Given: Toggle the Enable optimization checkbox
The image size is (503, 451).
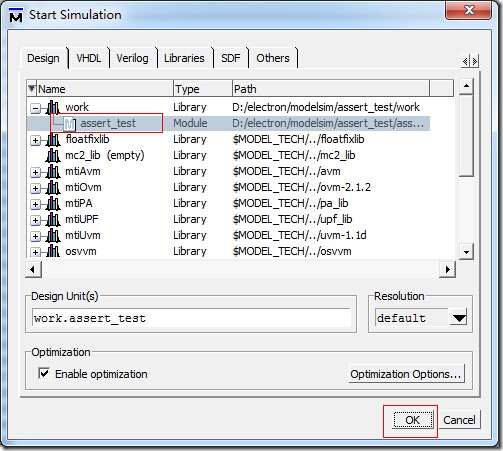Looking at the screenshot, I should (x=44, y=373).
